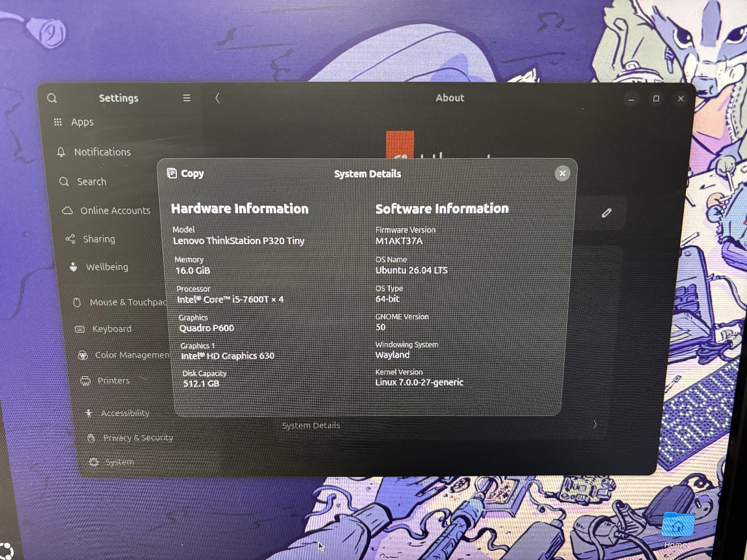This screenshot has width=747, height=560.
Task: Copy system details with the Copy button
Action: click(185, 174)
